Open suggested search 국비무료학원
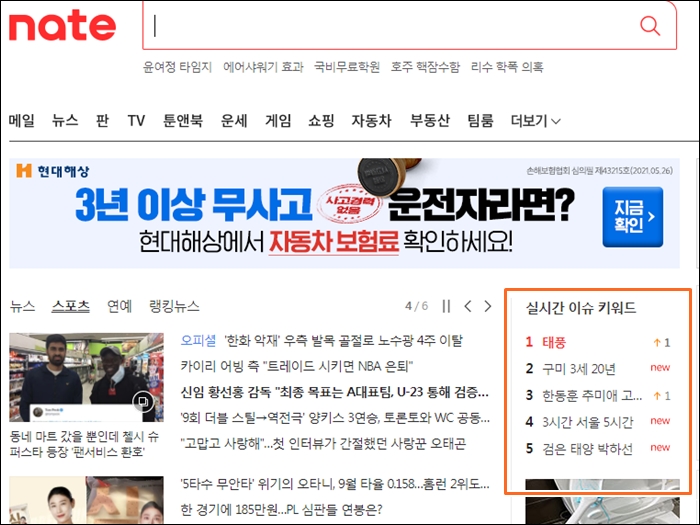This screenshot has height=525, width=700. [x=347, y=67]
